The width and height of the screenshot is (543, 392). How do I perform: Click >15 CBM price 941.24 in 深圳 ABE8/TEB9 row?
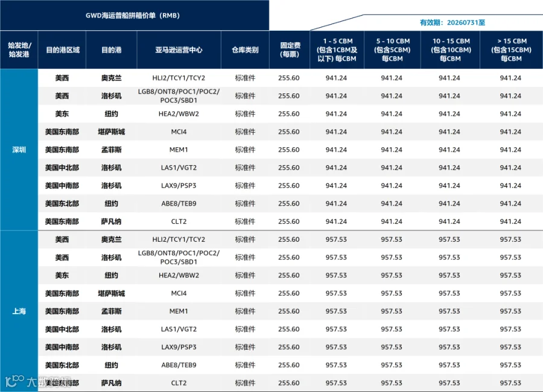(510, 204)
